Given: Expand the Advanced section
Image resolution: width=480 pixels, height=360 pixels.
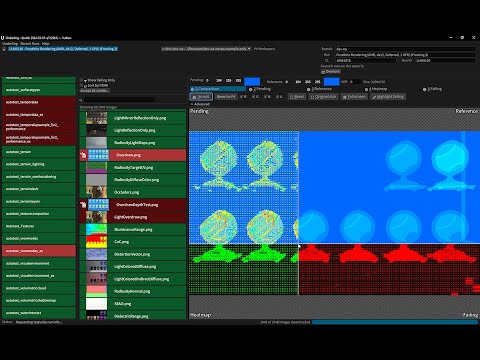Looking at the screenshot, I should coord(200,104).
